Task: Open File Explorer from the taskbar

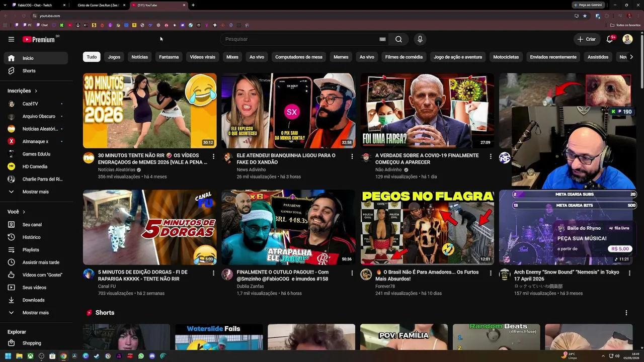Action: (x=19, y=356)
